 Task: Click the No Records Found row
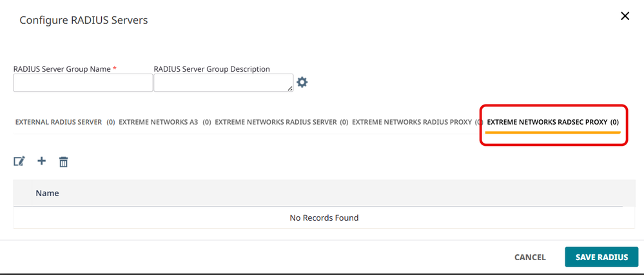(324, 218)
